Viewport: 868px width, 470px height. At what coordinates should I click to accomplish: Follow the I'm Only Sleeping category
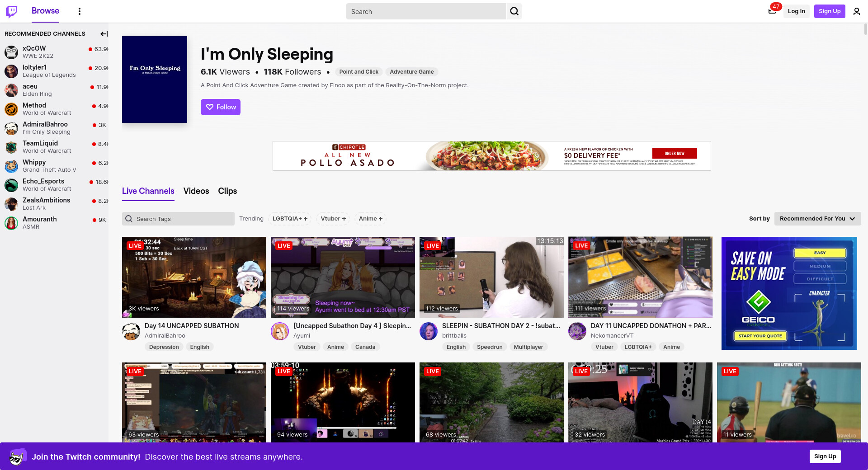221,107
